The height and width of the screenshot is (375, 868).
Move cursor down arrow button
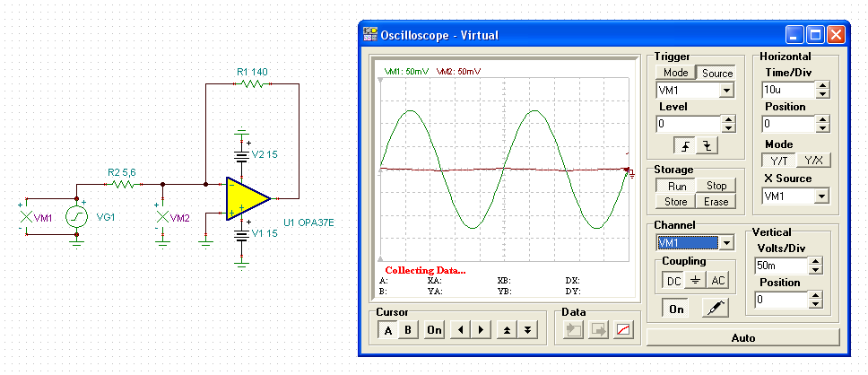(527, 330)
